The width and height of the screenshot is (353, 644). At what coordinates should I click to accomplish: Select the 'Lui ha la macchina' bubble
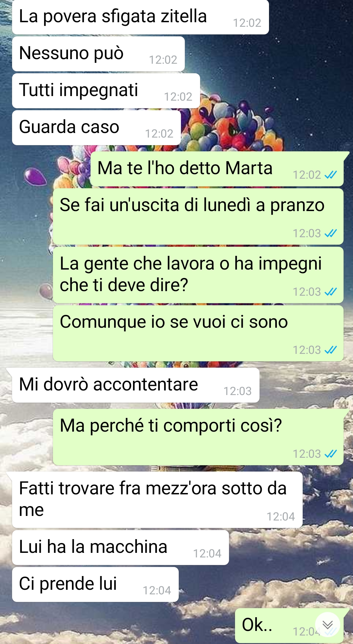[x=120, y=547]
